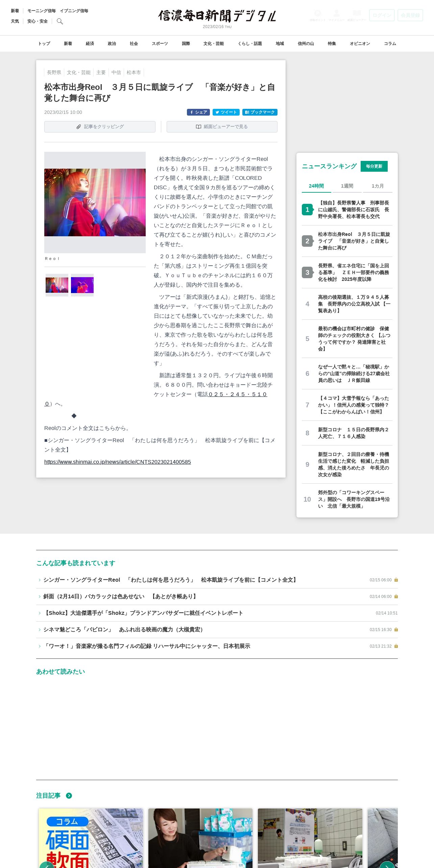Click the 信濃毎日新聞デジタル logo
434x868 pixels.
coord(217,16)
